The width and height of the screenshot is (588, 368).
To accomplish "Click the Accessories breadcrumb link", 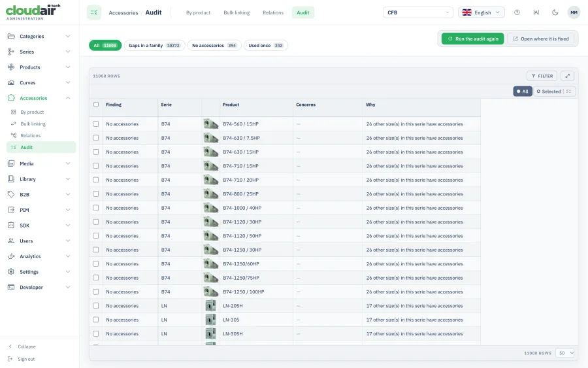I will [123, 13].
